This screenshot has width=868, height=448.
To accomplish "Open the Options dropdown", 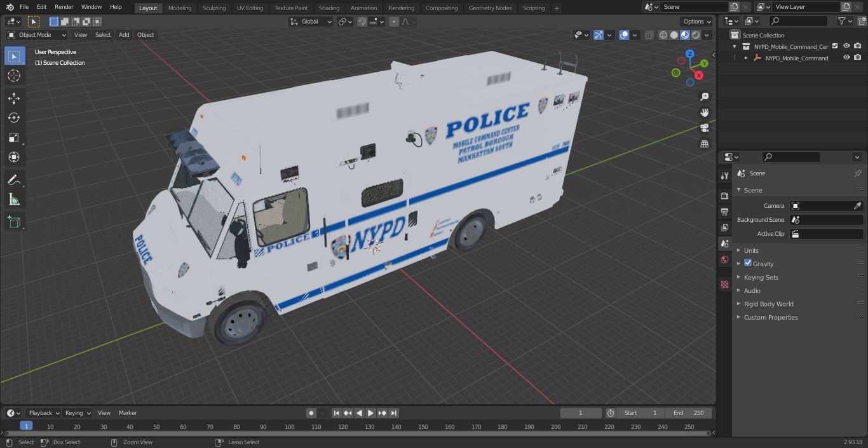I will pyautogui.click(x=697, y=22).
